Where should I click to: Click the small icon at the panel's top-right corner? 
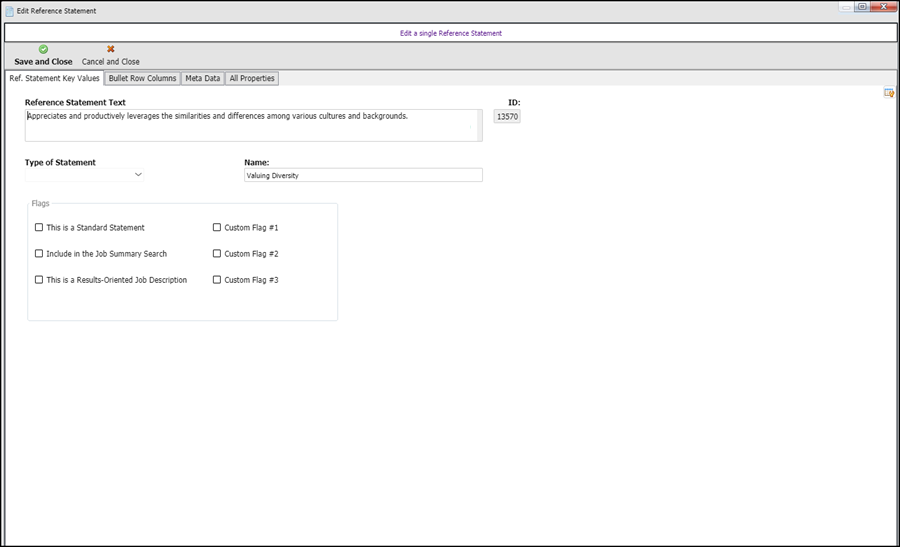pyautogui.click(x=888, y=93)
